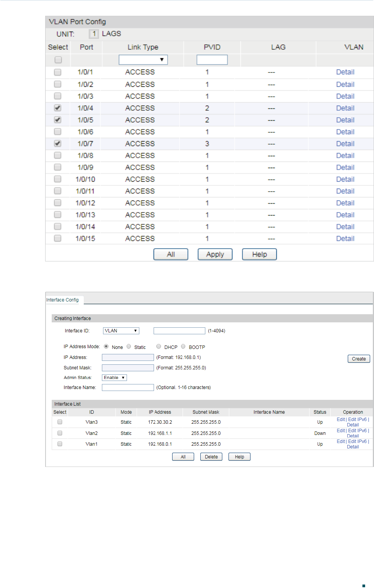Check the Vlan3 interface row checkbox
The width and height of the screenshot is (374, 588).
pos(60,422)
